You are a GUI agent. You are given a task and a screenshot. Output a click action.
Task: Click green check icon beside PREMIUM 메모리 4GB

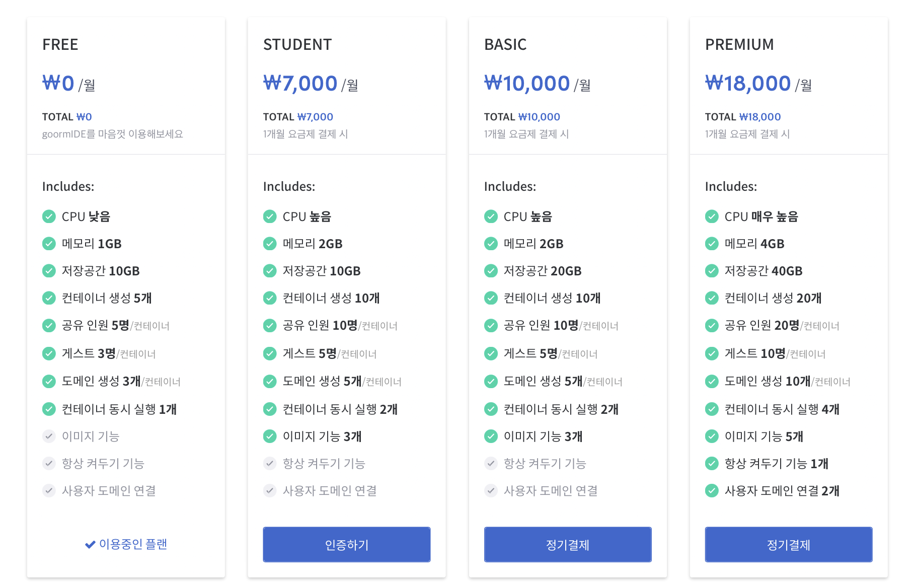pos(712,244)
